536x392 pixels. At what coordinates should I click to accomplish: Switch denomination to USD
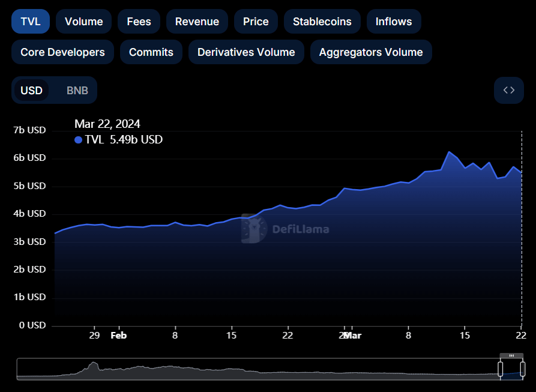coord(32,91)
